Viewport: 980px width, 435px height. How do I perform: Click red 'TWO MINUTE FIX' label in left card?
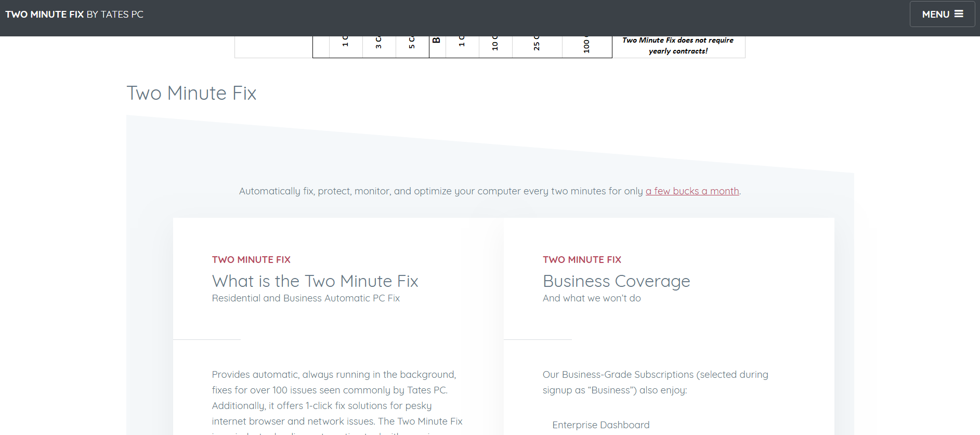click(251, 259)
